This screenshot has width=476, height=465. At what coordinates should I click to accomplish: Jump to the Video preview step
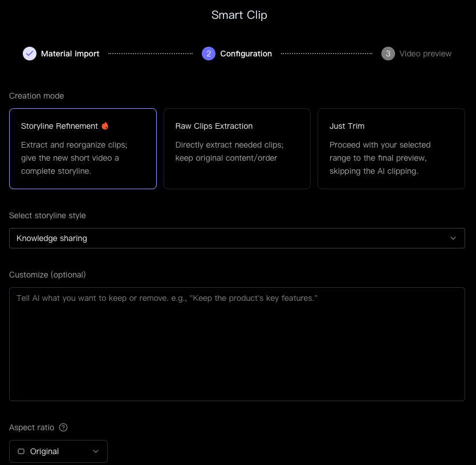425,54
